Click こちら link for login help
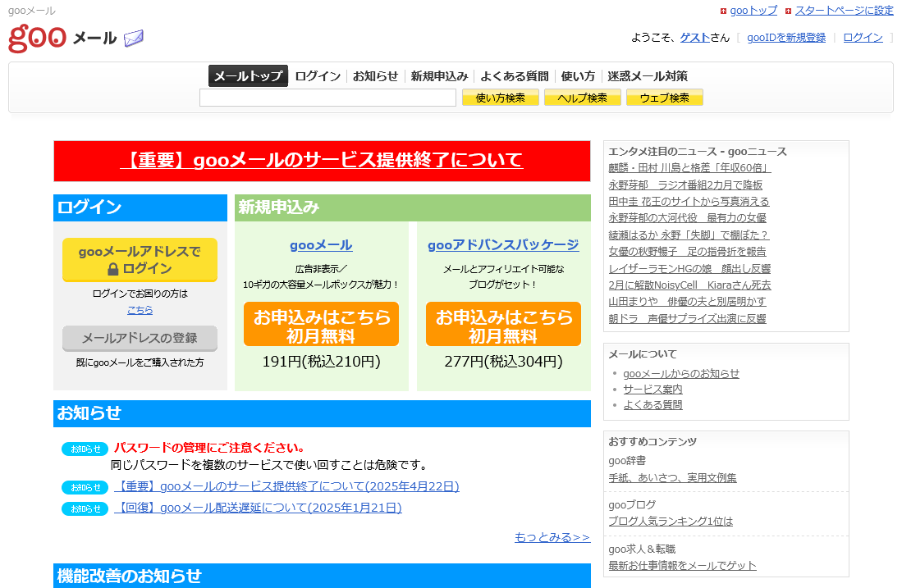Viewport: 902px width, 588px height. click(140, 310)
